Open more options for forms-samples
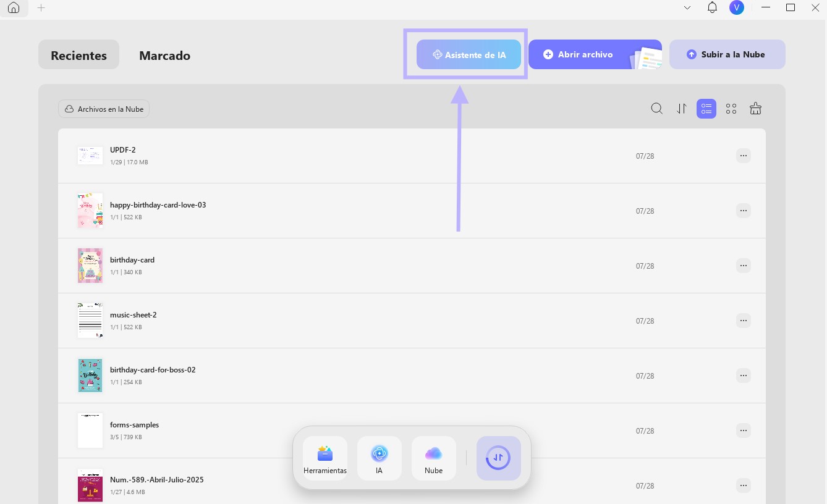The width and height of the screenshot is (827, 504). 744,430
